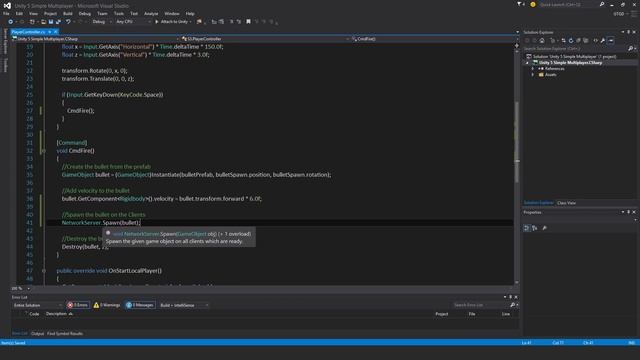Expand the Assets folder node
The height and width of the screenshot is (360, 640).
(x=533, y=75)
